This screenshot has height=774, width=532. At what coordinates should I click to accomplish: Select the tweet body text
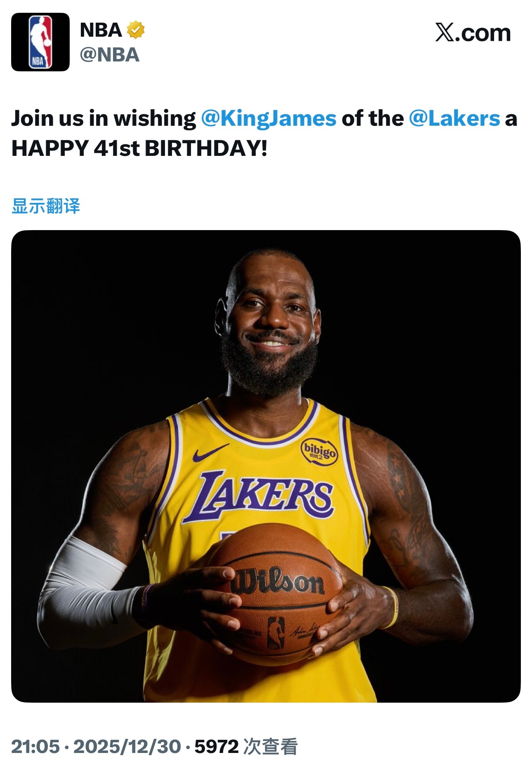(x=264, y=132)
